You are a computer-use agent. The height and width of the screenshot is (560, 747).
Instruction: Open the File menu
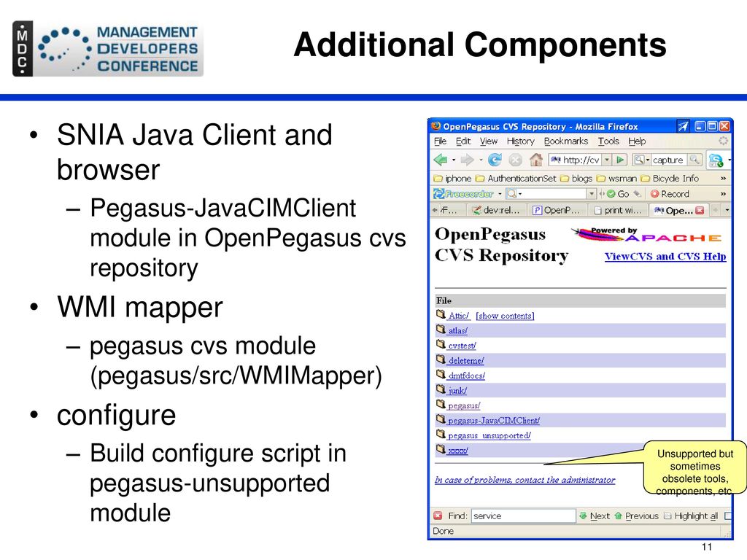[x=440, y=141]
